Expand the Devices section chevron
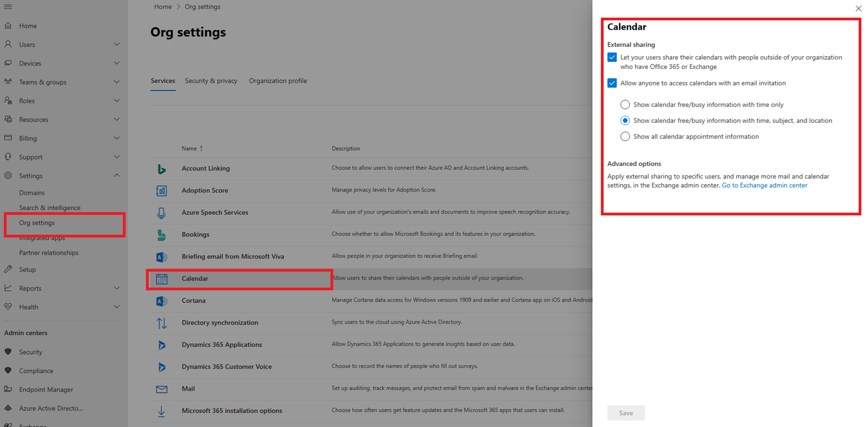 116,63
